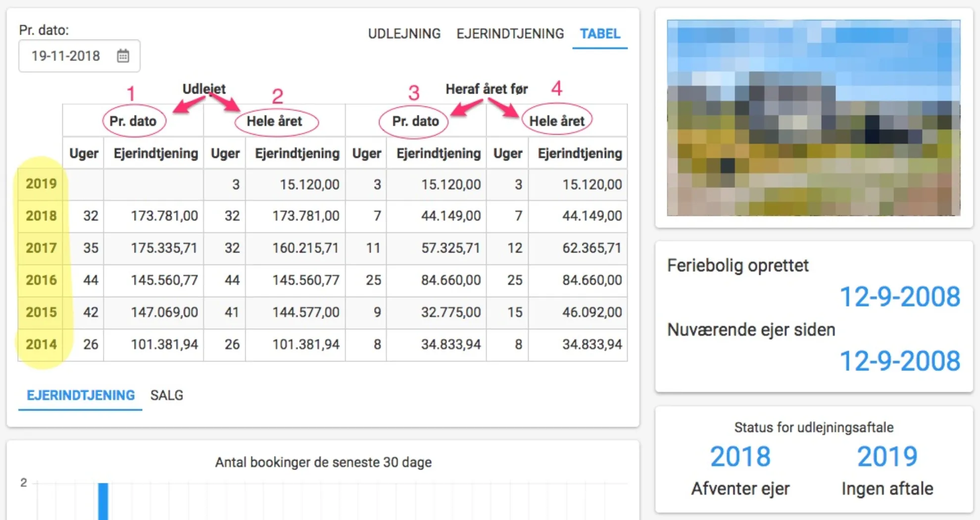The image size is (980, 520).
Task: Click the 2019 status showing Ingen aftale
Action: (886, 456)
